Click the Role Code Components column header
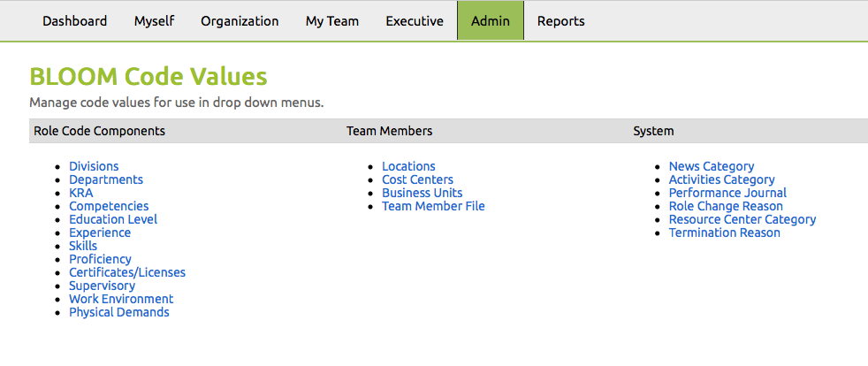Viewport: 868px width, 366px height. [x=99, y=131]
